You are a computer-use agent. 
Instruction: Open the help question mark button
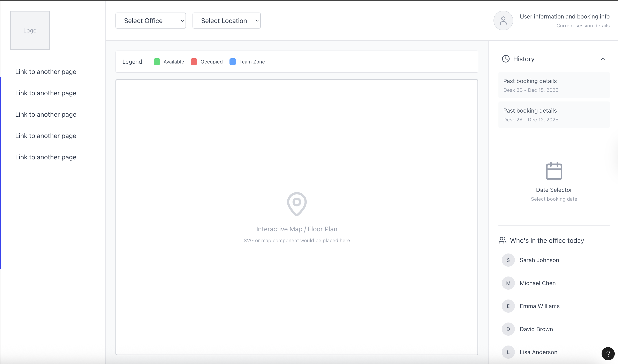point(608,354)
